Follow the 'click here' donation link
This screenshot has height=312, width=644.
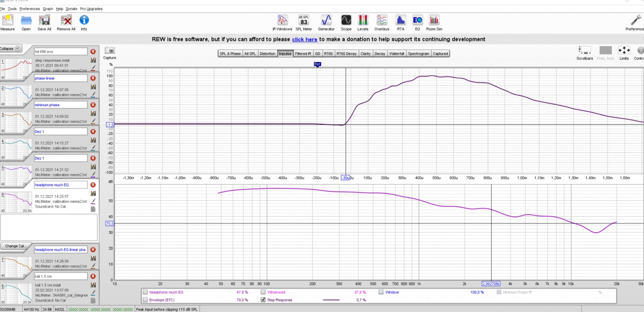[x=304, y=39]
